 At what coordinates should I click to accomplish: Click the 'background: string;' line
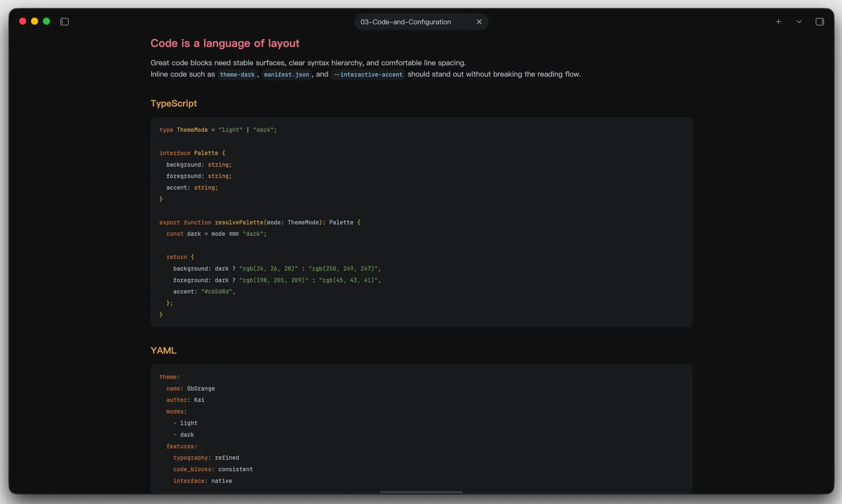click(x=199, y=165)
